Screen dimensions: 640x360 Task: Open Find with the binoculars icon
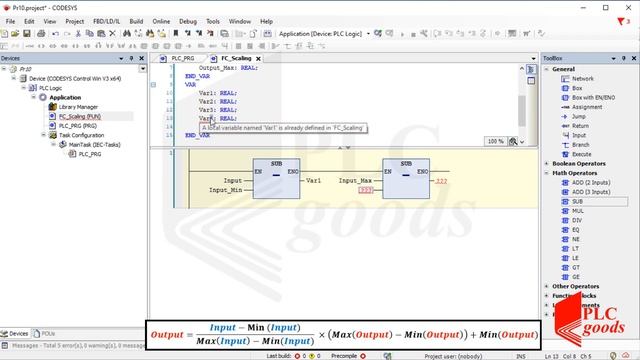[x=127, y=33]
